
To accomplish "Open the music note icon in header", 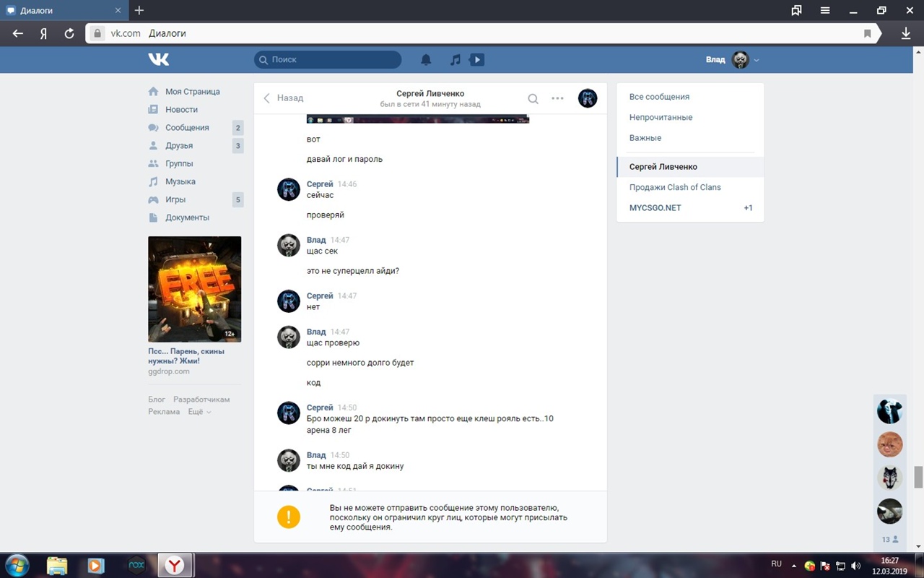I will (455, 60).
